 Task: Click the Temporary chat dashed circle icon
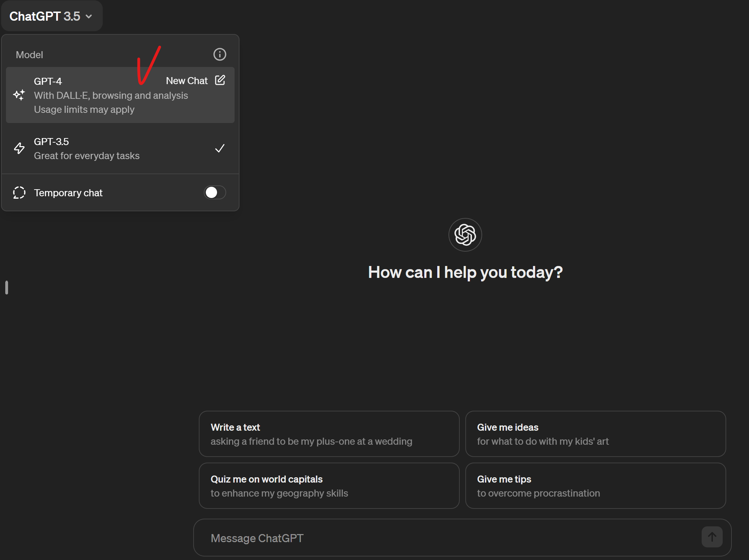(x=19, y=192)
